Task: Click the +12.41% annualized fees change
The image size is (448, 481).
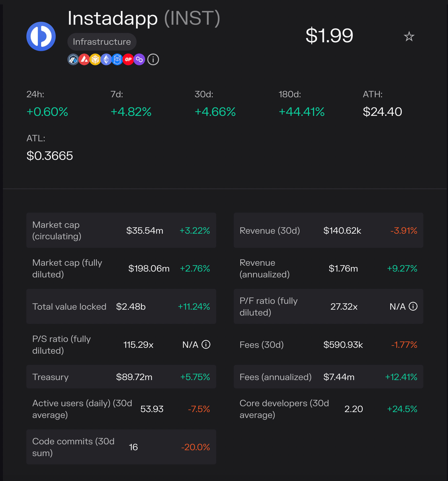Action: tap(401, 377)
